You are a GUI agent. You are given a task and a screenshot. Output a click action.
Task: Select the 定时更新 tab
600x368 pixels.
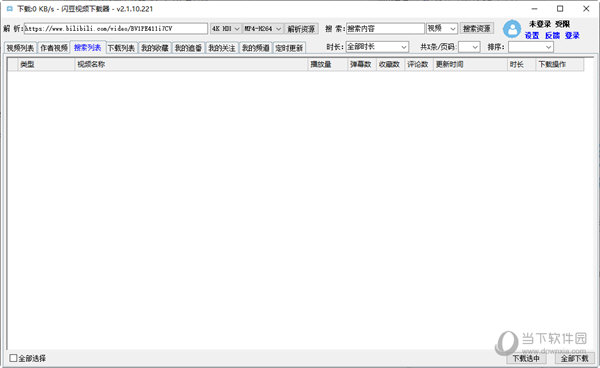(x=289, y=48)
